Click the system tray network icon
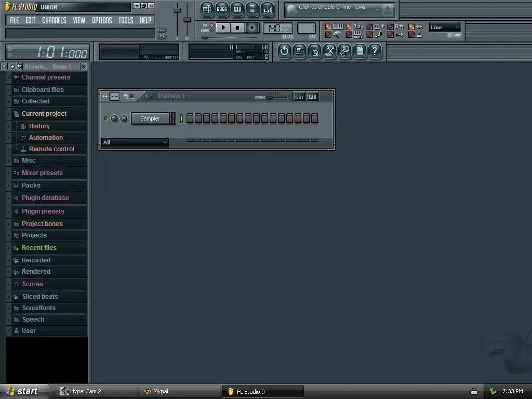 point(494,391)
